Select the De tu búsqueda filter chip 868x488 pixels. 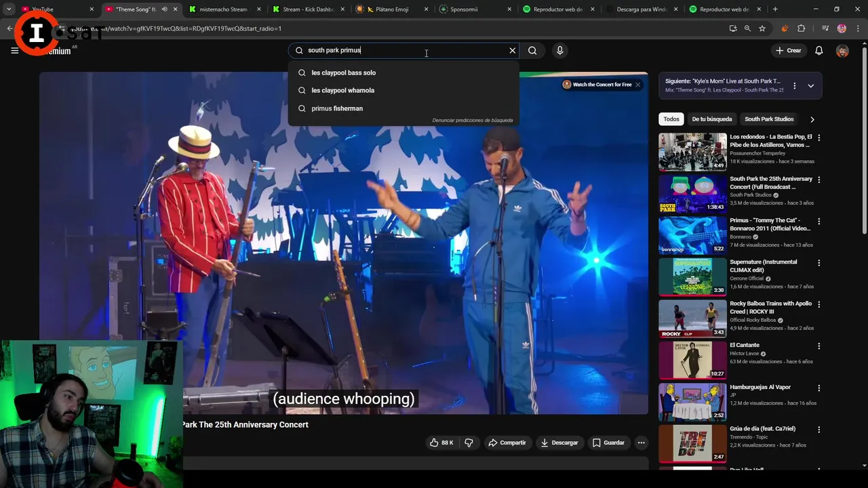(711, 119)
